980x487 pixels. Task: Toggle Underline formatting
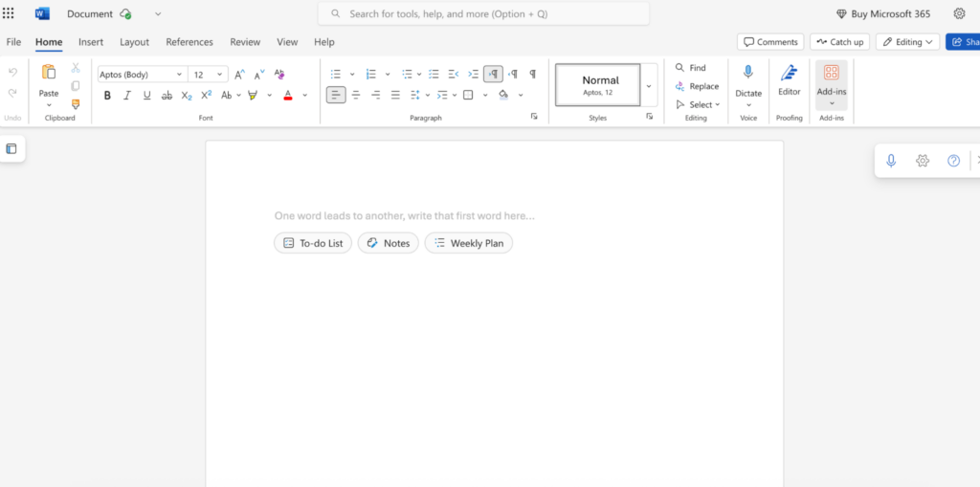click(146, 95)
